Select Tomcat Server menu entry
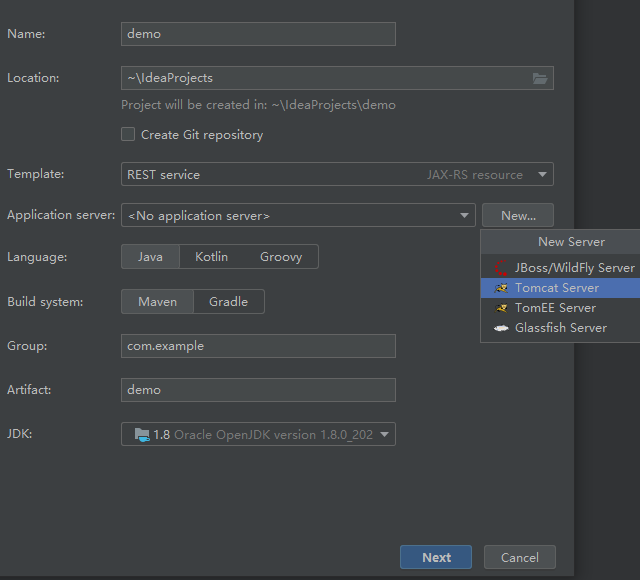 [x=560, y=288]
